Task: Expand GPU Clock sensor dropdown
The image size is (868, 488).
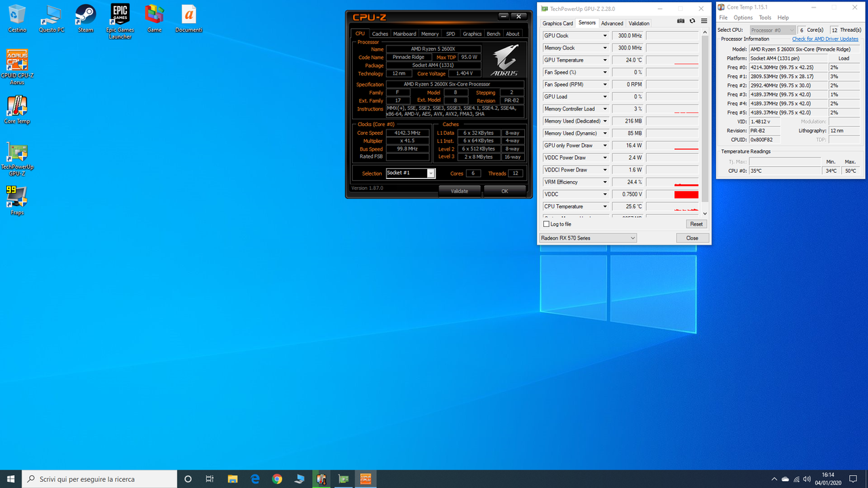Action: point(605,36)
